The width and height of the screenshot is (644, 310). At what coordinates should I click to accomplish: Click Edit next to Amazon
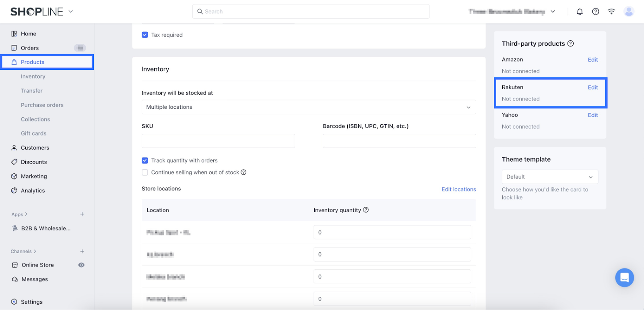click(592, 60)
